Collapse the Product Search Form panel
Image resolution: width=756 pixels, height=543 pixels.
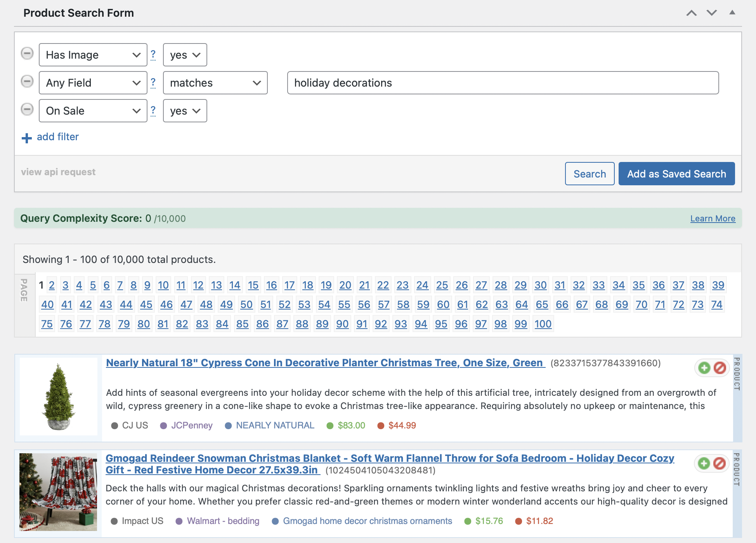[732, 12]
